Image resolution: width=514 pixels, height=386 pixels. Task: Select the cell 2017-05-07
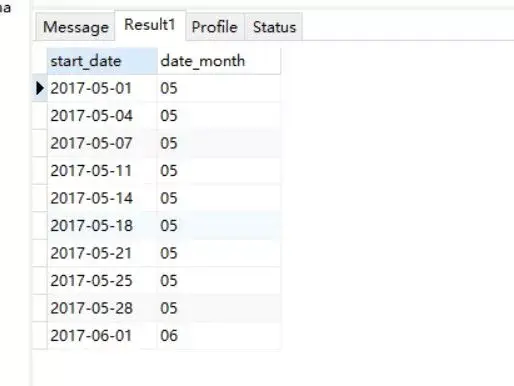coord(102,143)
